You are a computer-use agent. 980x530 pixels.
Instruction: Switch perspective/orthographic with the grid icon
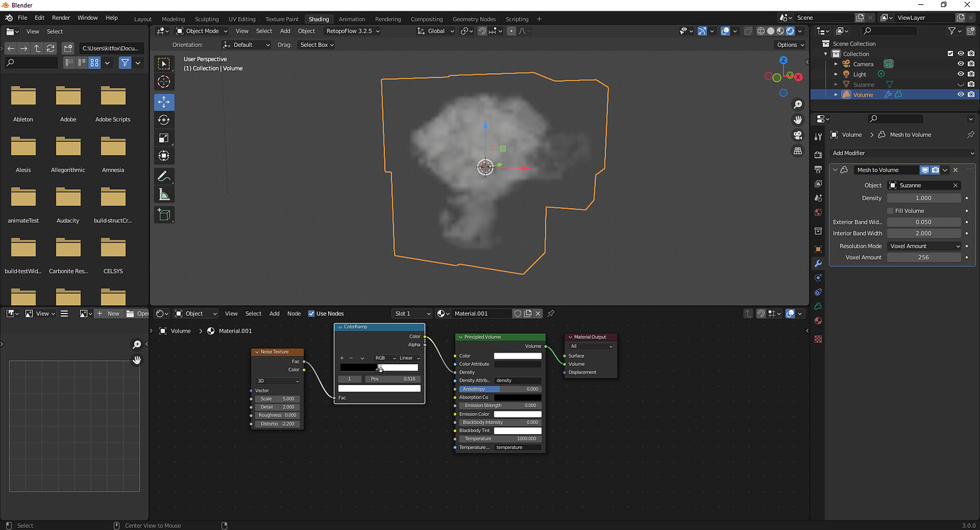[797, 151]
